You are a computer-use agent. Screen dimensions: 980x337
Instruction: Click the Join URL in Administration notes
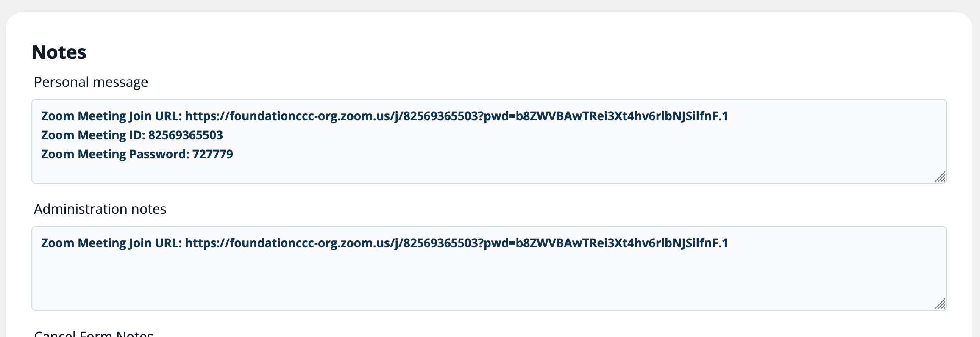[457, 243]
